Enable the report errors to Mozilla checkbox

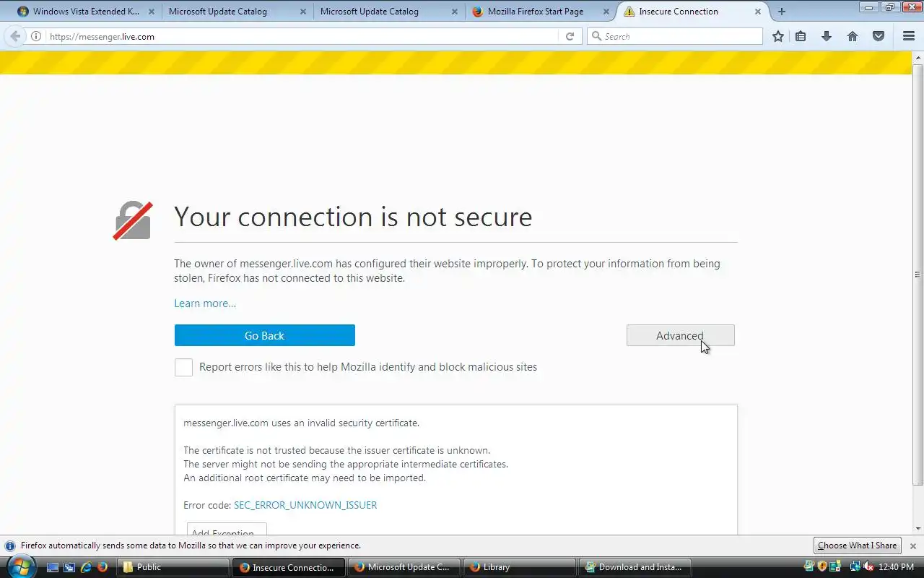coord(183,367)
